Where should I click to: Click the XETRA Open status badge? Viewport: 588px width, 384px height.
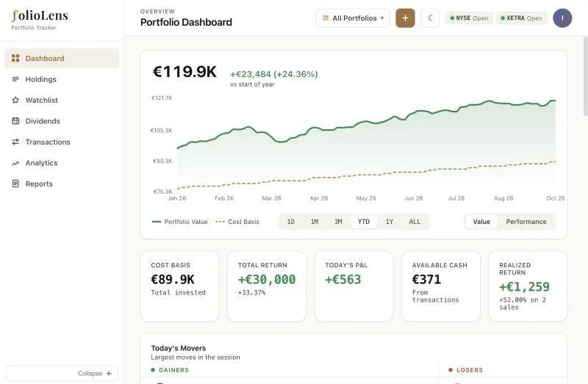(x=522, y=18)
